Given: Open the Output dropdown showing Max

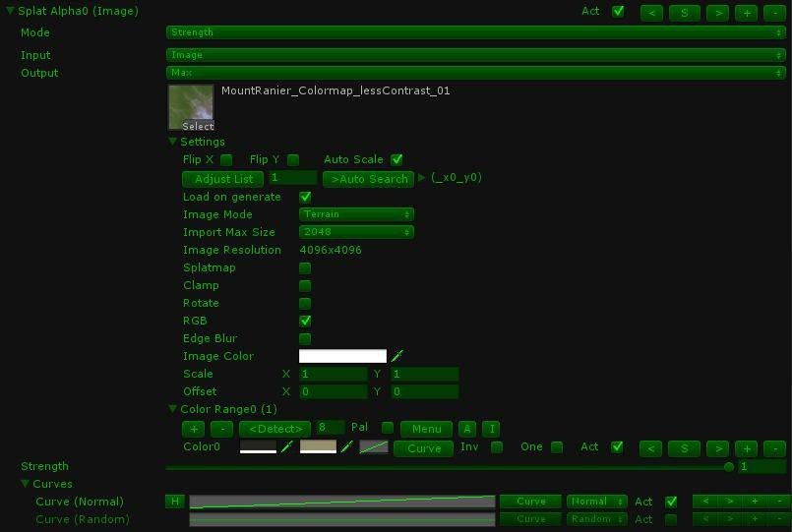Looking at the screenshot, I should [x=475, y=73].
